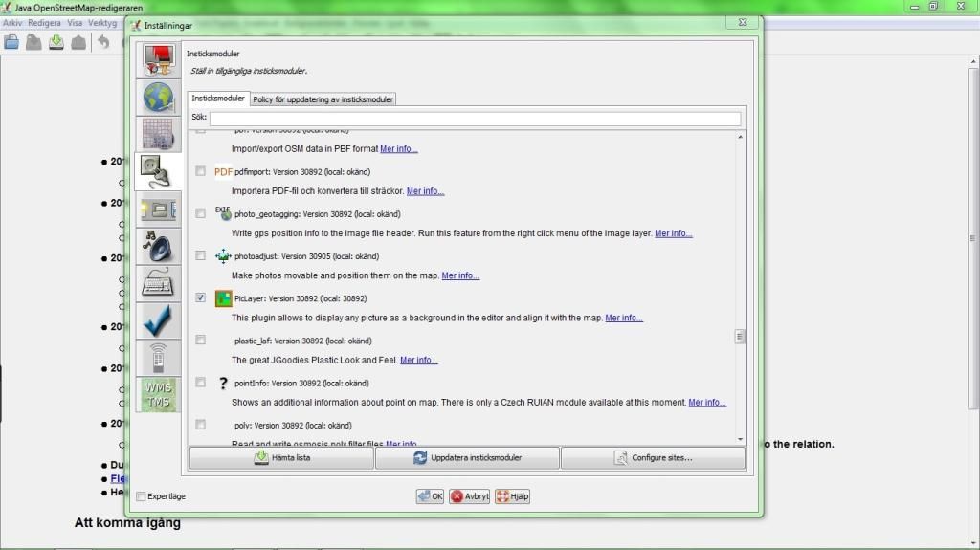980x550 pixels.
Task: Click plugin list scrollbar up arrow
Action: (x=740, y=136)
